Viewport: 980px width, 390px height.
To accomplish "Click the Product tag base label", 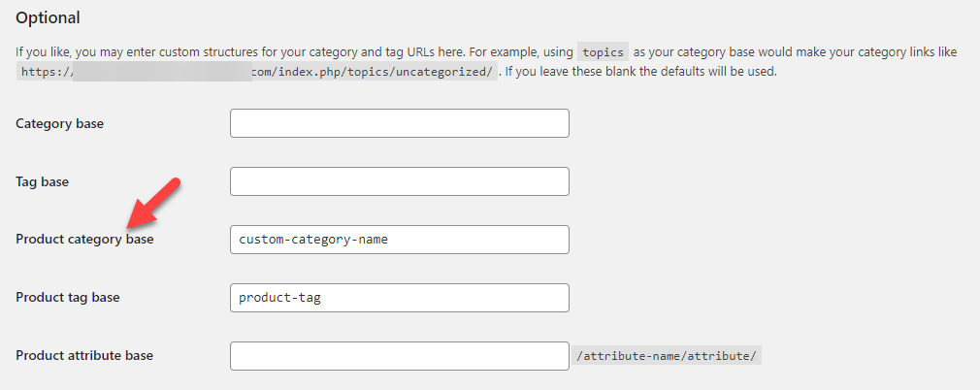I will tap(68, 298).
